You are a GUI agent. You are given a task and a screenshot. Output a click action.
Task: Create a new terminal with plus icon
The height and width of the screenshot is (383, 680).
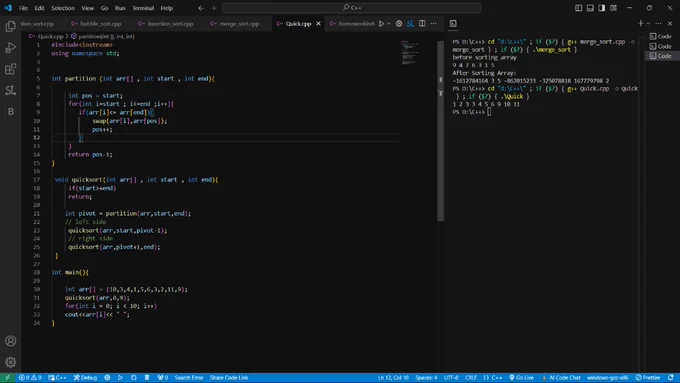(641, 23)
